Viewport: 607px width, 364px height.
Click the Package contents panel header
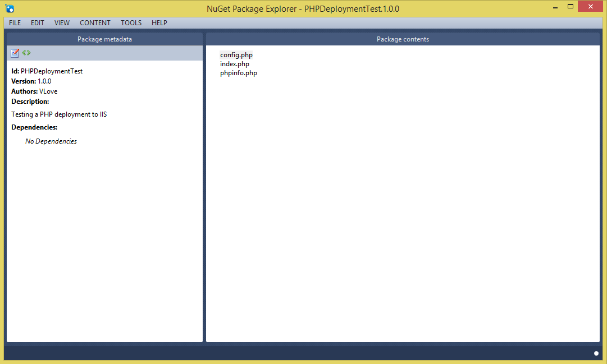point(403,39)
